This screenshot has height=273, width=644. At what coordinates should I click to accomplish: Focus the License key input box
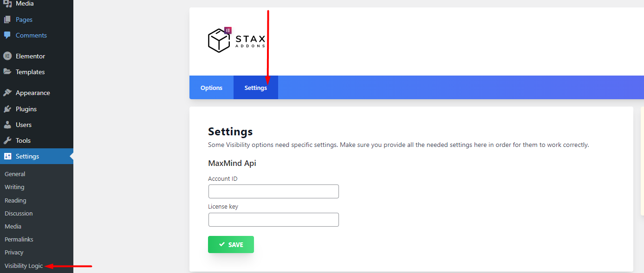click(x=273, y=219)
